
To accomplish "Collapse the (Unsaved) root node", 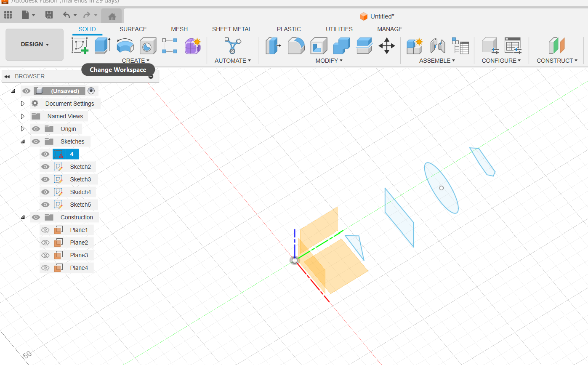I will pos(13,91).
